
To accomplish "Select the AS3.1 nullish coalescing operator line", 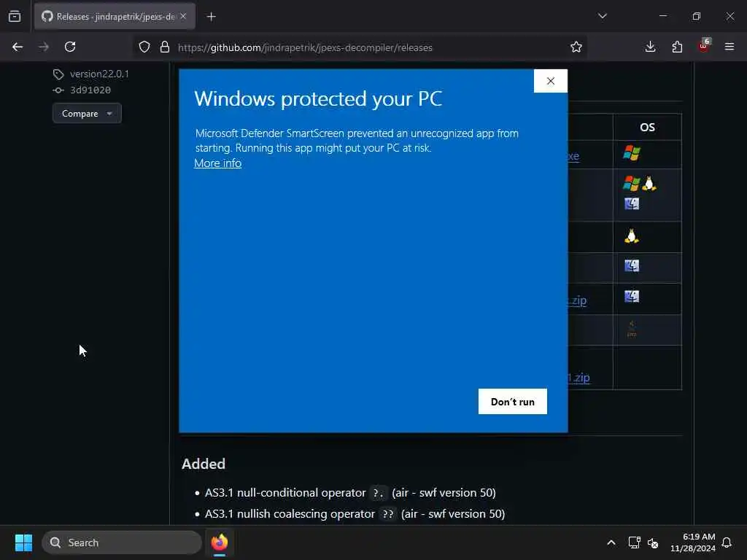I will pos(355,514).
